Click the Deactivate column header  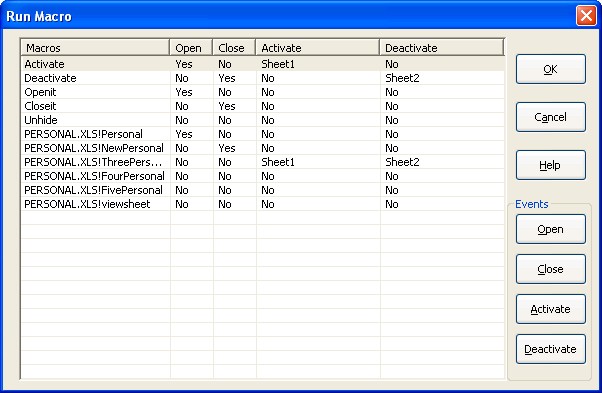(442, 48)
